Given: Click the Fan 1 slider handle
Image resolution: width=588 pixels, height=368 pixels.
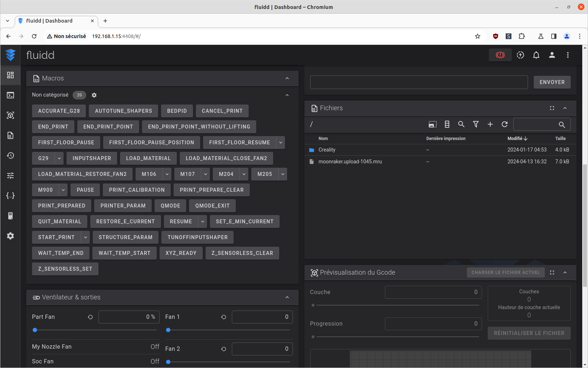Looking at the screenshot, I should coord(168,330).
